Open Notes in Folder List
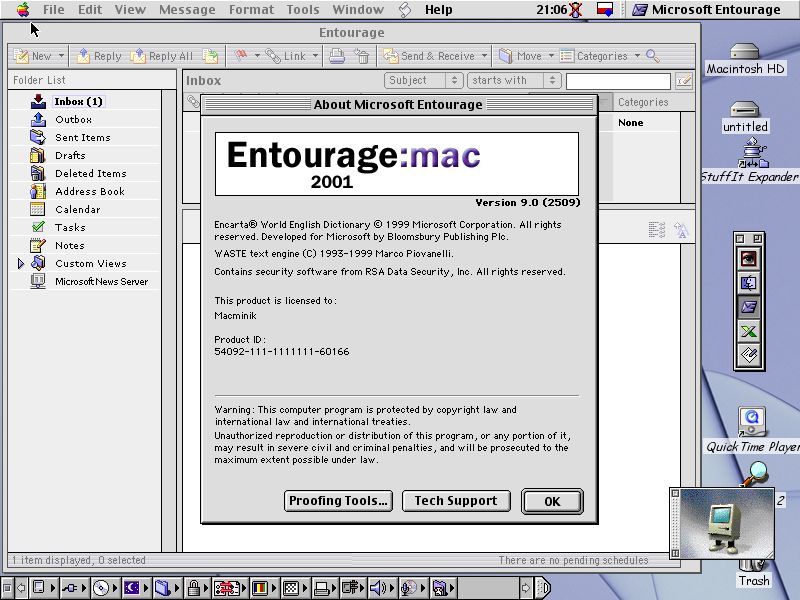This screenshot has width=800, height=600. 69,245
